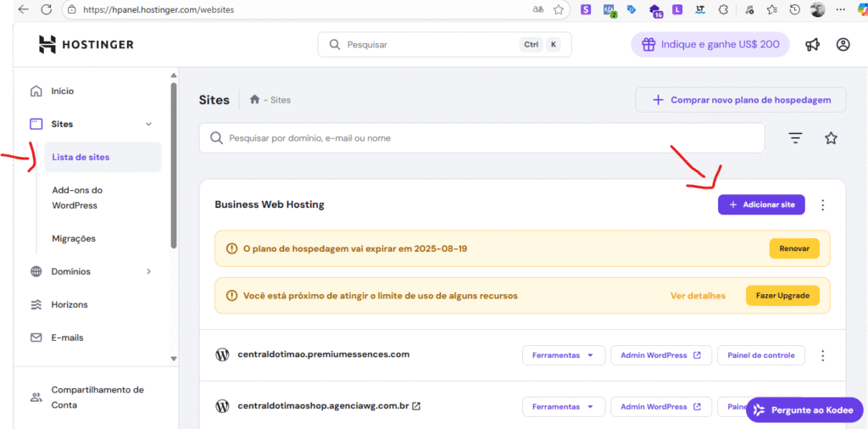Screen dimensions: 868x429
Task: Open the translate icon in address bar
Action: [x=537, y=9]
